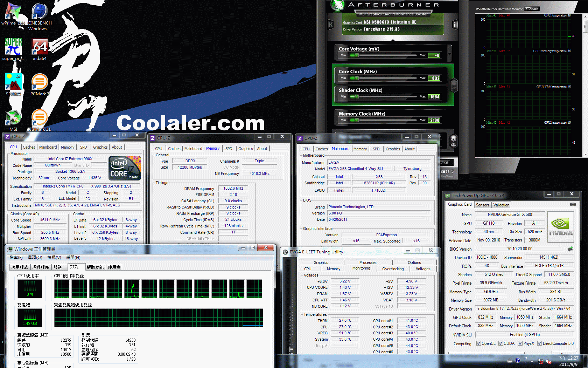Toggle the OpenCL checkbox in GPU-Z
588x368 pixels.
click(478, 343)
